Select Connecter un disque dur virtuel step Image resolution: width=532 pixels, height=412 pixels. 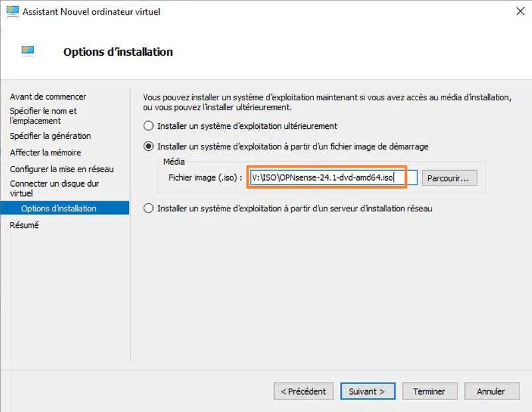point(55,189)
